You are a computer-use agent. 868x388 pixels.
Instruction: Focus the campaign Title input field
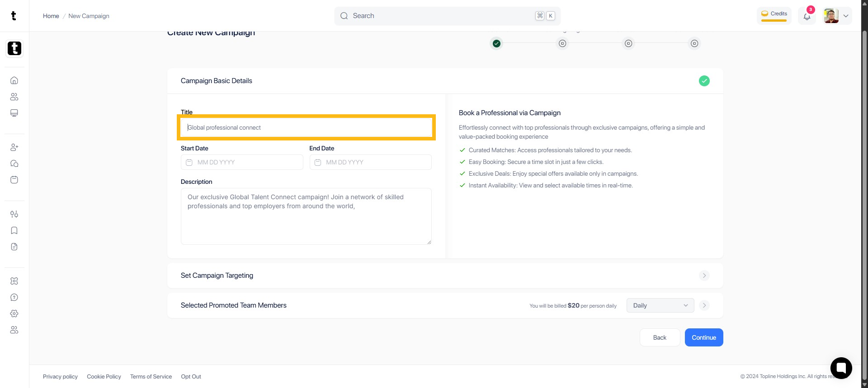pyautogui.click(x=306, y=127)
